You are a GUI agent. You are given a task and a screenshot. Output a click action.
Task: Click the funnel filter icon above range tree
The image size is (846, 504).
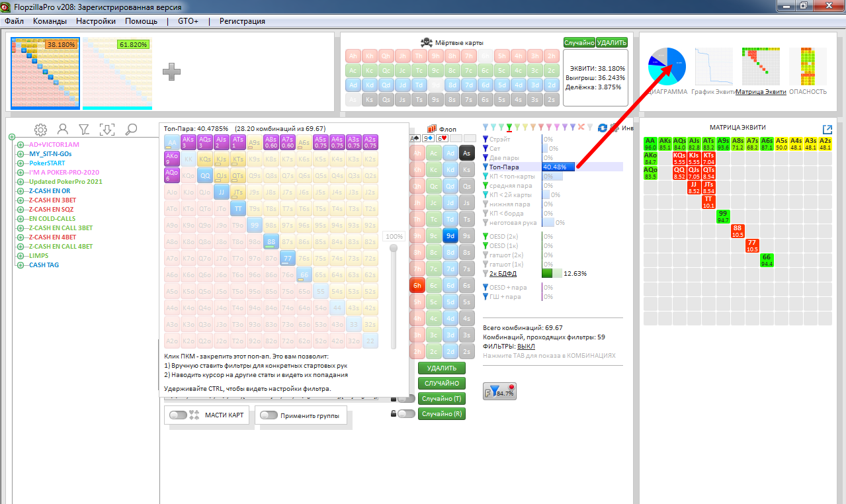tap(84, 130)
